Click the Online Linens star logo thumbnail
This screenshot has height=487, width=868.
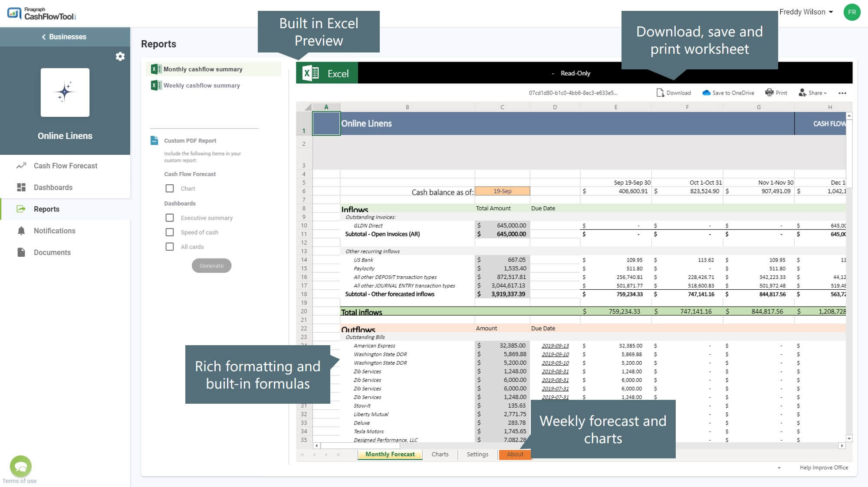coord(65,92)
